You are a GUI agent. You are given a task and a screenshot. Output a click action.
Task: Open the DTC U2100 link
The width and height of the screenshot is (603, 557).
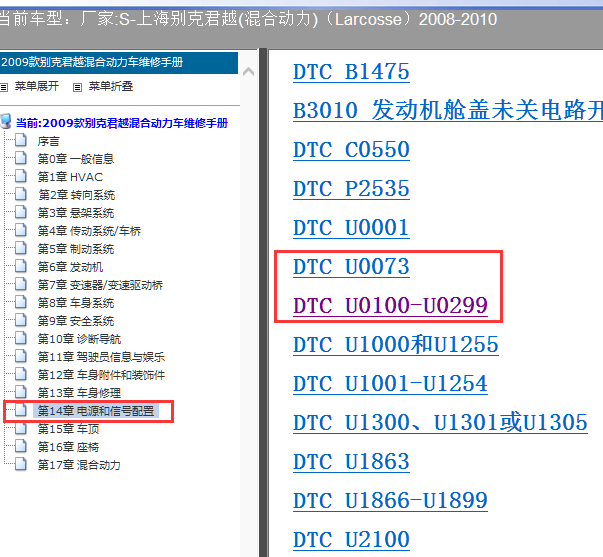351,540
